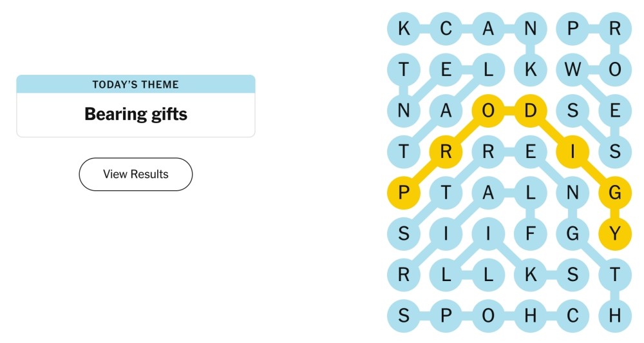Select the P tile in the top row
Screen dimensions: 644x343
pos(573,28)
